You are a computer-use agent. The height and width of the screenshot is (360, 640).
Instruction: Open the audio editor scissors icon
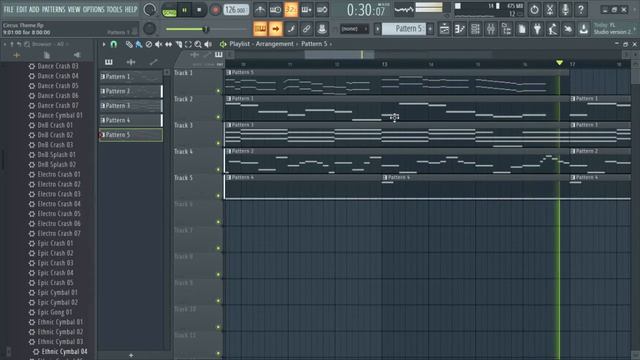click(550, 9)
